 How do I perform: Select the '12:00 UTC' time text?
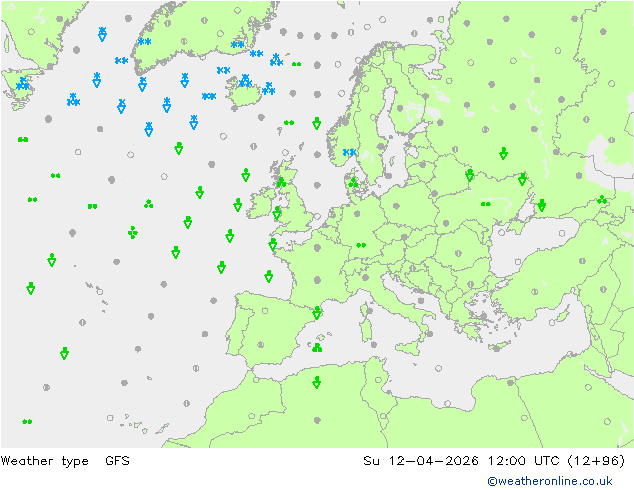click(524, 460)
